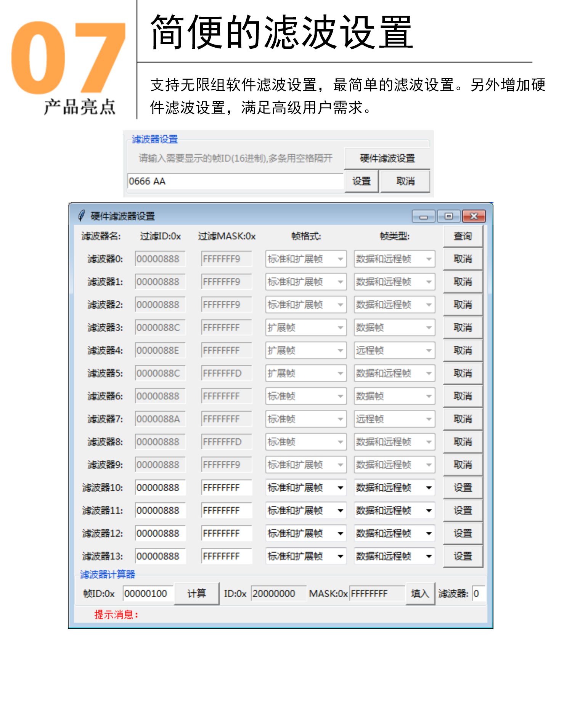Open 滤波器6 标准帧 format dropdown
572x728 pixels.
(x=306, y=396)
